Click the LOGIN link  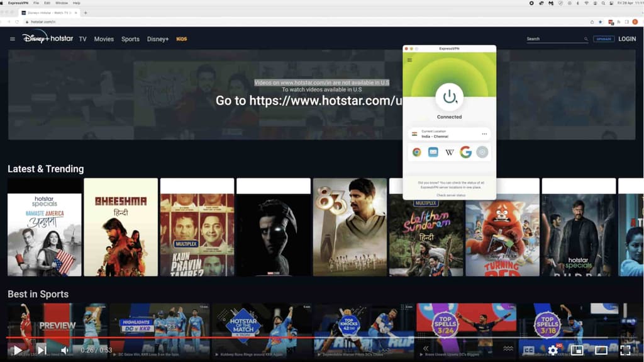(x=627, y=39)
